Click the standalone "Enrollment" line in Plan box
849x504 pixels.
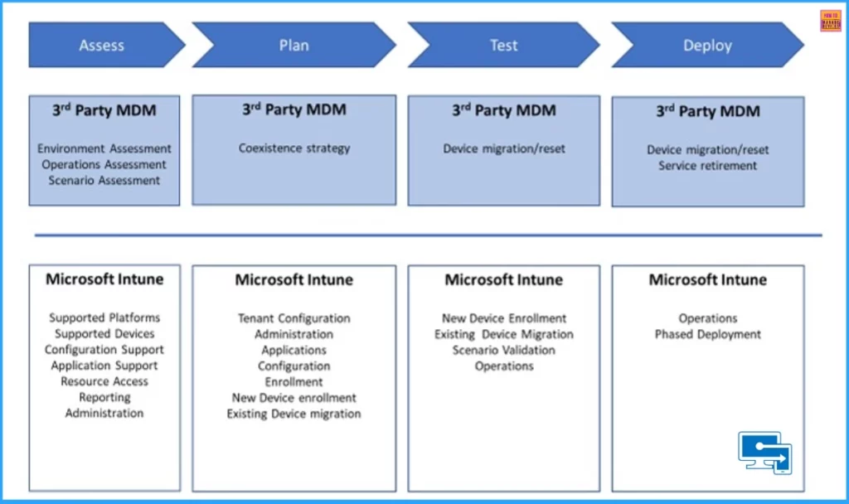pyautogui.click(x=294, y=381)
